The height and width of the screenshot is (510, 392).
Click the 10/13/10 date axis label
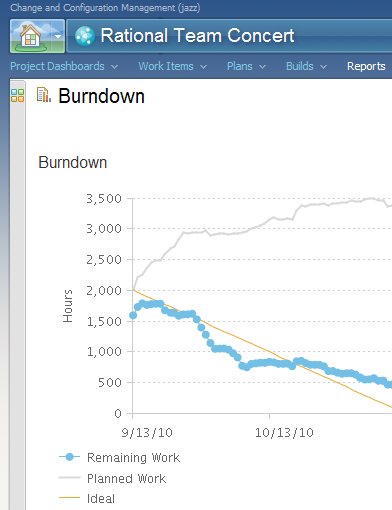284,433
